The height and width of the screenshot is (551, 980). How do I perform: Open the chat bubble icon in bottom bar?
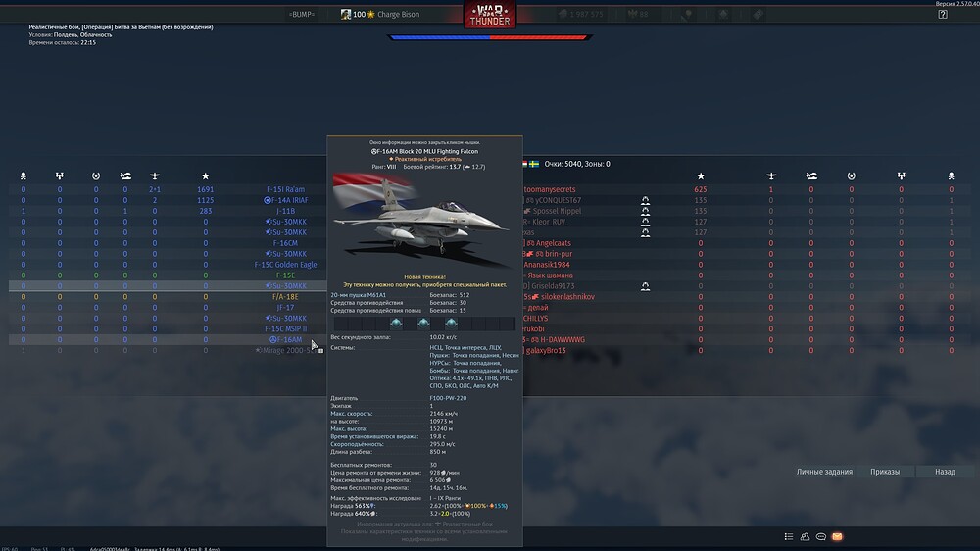pyautogui.click(x=821, y=536)
